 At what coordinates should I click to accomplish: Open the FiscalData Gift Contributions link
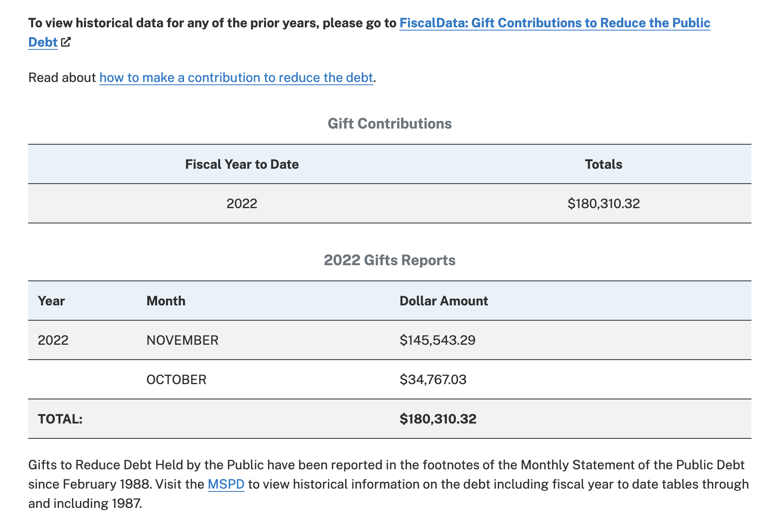tap(555, 23)
